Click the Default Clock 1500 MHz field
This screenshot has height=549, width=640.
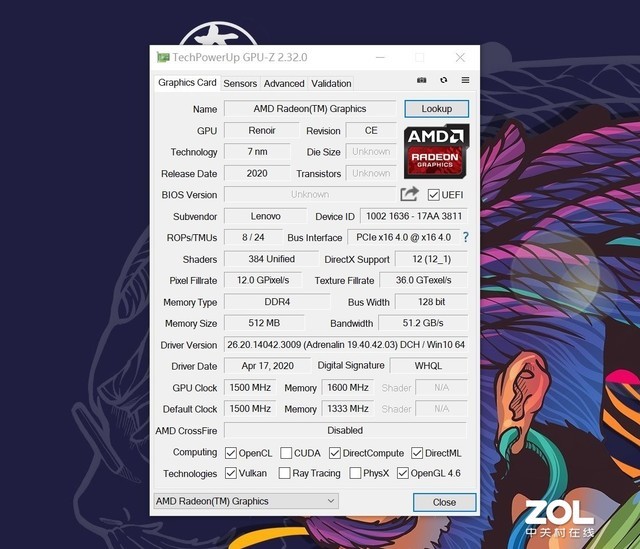tap(250, 409)
